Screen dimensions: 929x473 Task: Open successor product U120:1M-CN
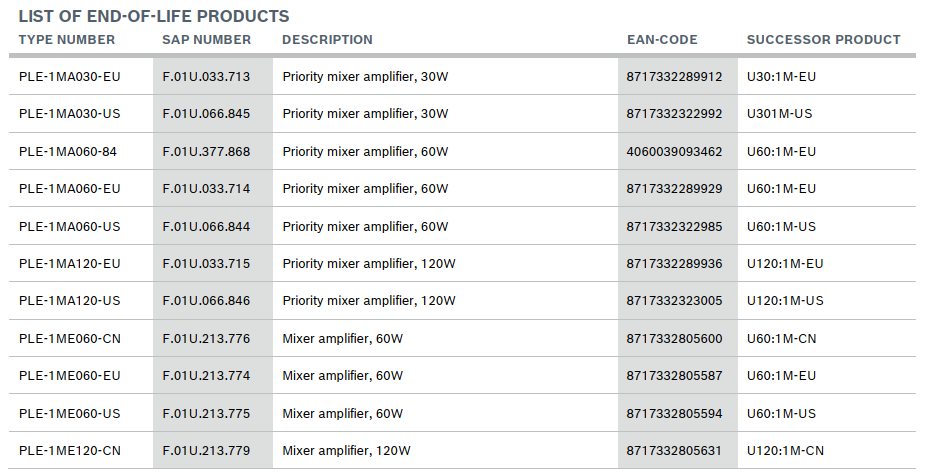[x=786, y=451]
